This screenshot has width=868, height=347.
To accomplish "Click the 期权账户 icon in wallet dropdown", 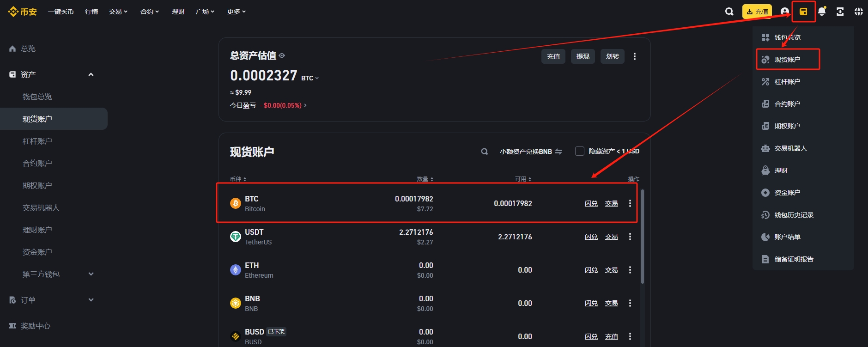I will coord(765,126).
